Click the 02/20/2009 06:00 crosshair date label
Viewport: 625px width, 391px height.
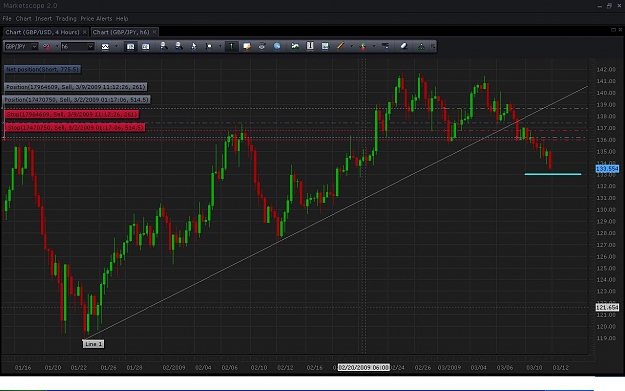[364, 367]
